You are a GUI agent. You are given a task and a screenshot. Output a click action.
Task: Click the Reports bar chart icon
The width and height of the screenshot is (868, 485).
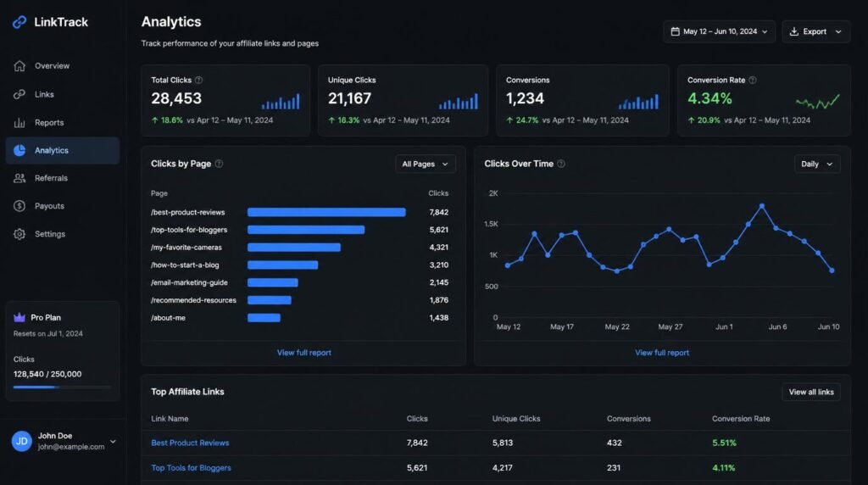point(19,122)
